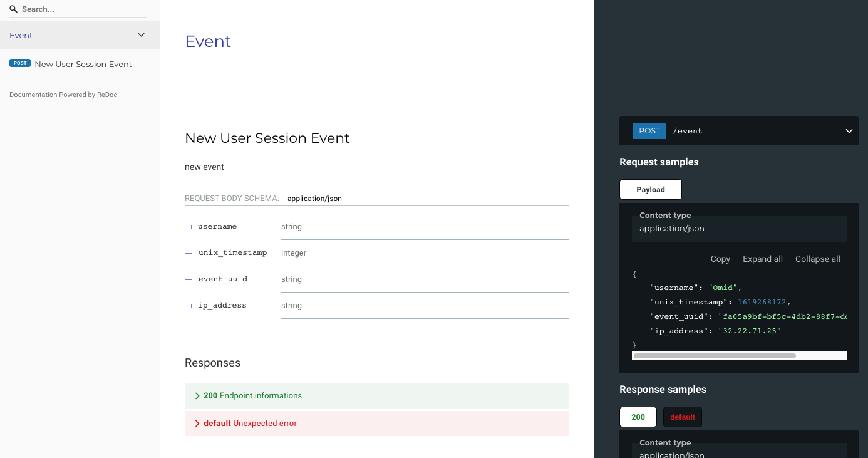Click the horizontal scrollbar of request sample
Viewport: 868px width, 458px height.
[715, 356]
